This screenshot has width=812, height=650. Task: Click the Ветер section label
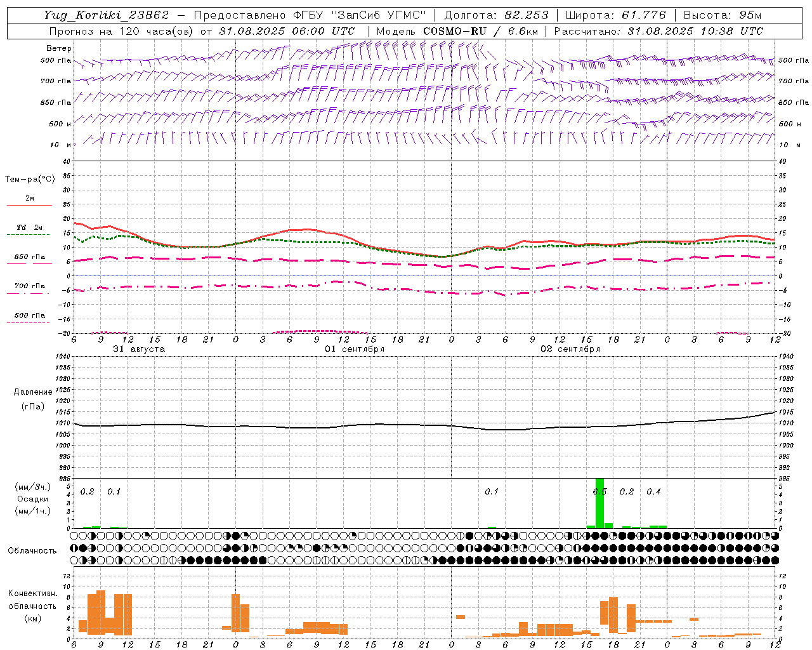[x=59, y=48]
